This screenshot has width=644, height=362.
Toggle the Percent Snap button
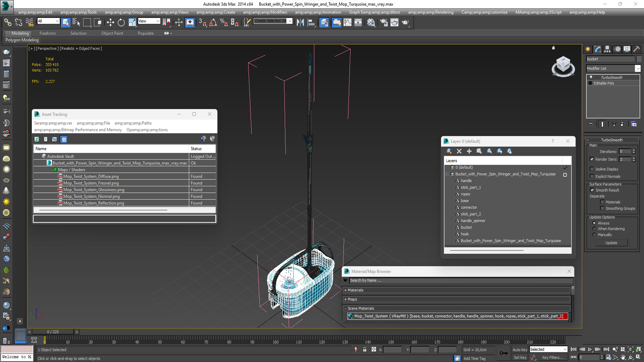click(224, 22)
